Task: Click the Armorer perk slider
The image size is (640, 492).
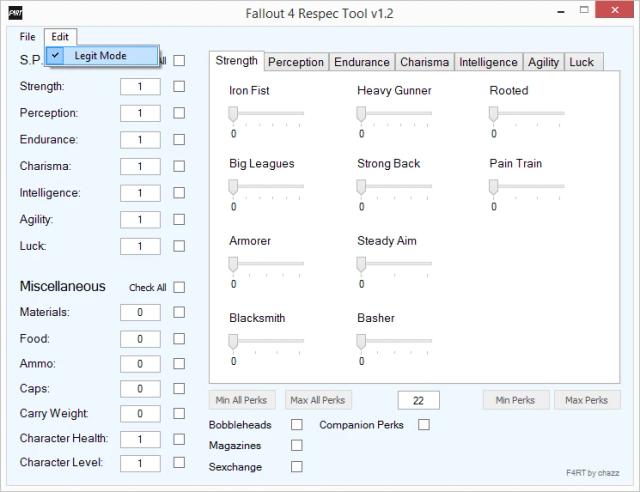Action: 266,266
